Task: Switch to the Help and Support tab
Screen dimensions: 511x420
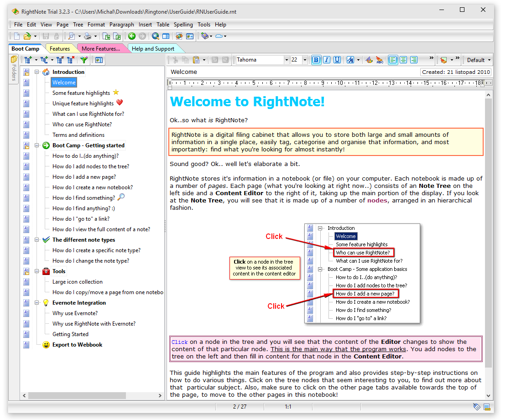Action: click(x=153, y=48)
